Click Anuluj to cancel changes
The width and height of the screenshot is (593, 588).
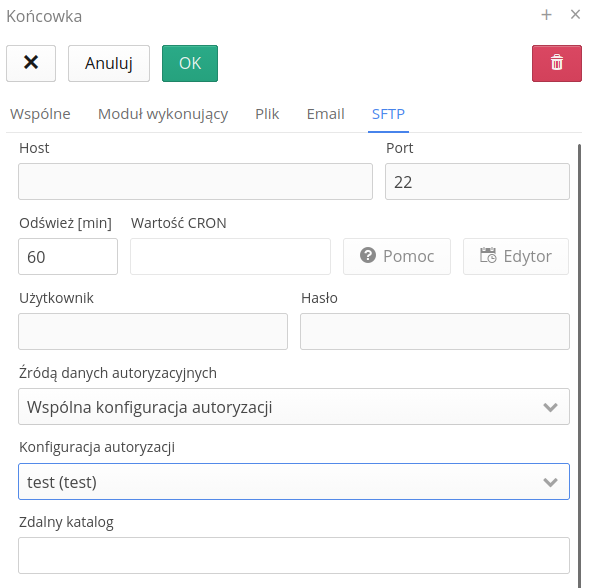(109, 63)
